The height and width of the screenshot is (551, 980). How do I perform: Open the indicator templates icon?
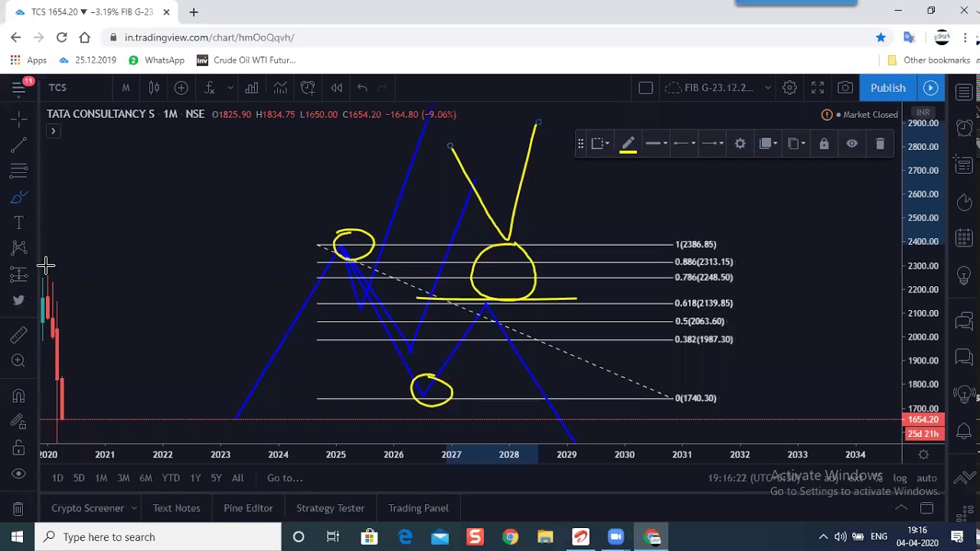280,88
